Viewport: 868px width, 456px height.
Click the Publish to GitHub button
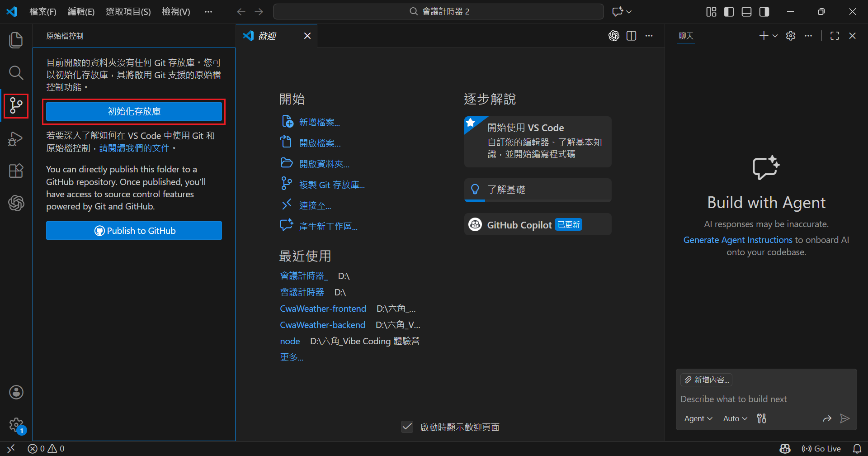134,231
